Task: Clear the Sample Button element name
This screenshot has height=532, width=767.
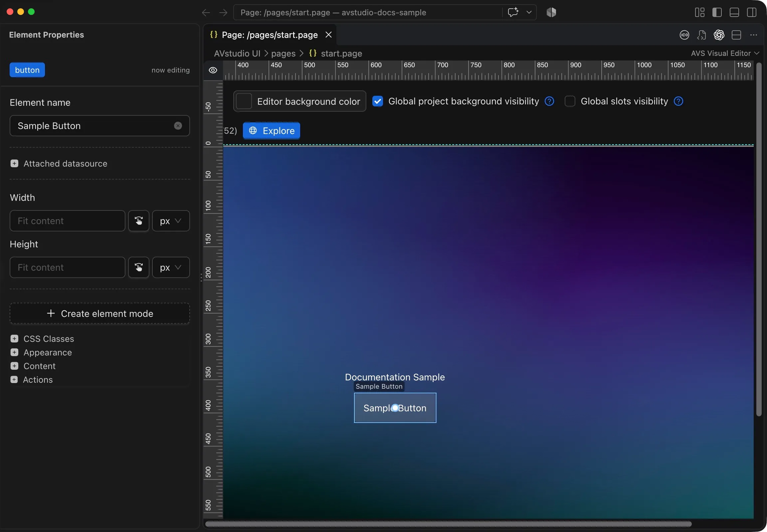Action: point(178,126)
